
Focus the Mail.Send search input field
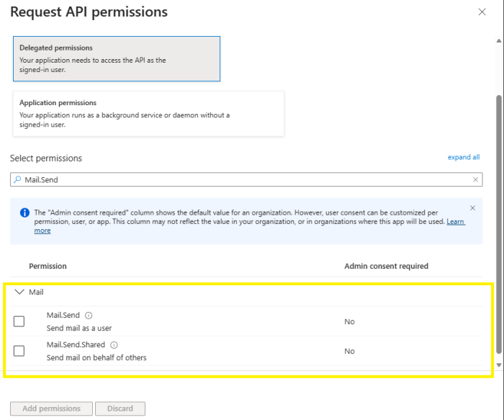point(245,179)
